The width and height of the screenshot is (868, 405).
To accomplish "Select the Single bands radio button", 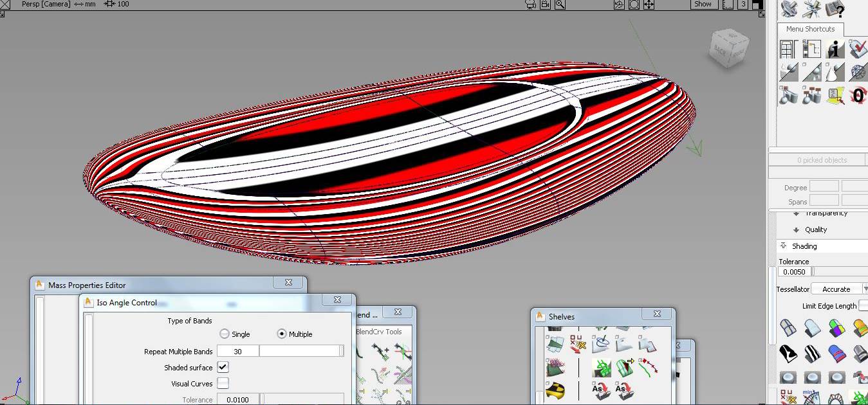I will pos(225,334).
